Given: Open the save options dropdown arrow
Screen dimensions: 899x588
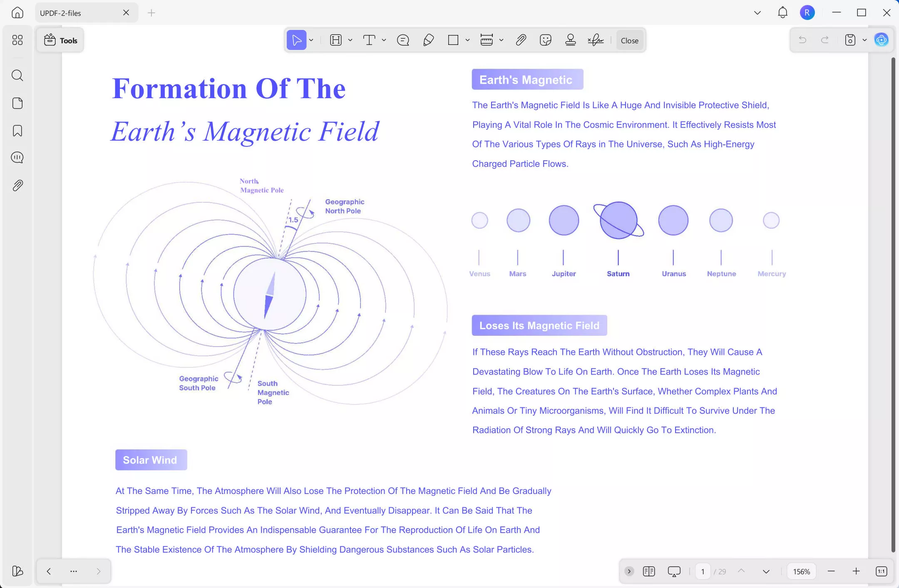Looking at the screenshot, I should tap(864, 40).
